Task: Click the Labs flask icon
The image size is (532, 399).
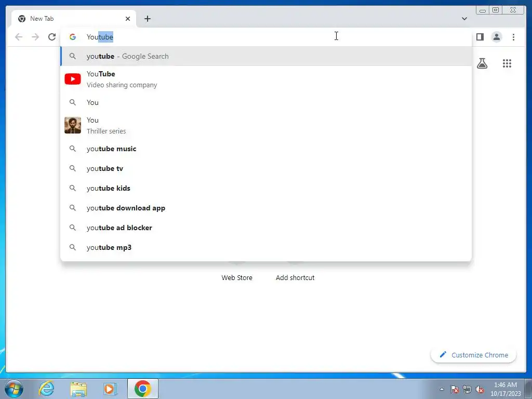Action: (x=482, y=63)
